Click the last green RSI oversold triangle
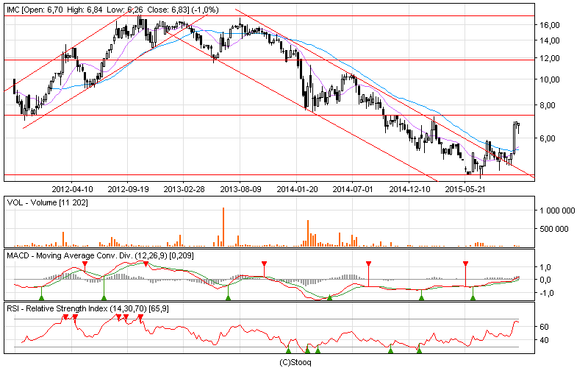Screen dimensions: 588x368 tap(419, 351)
